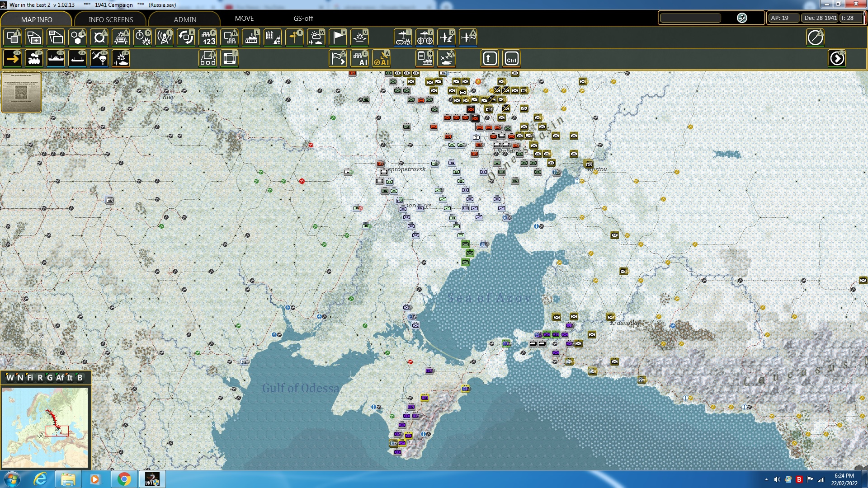Viewport: 868px width, 488px height.
Task: Click the Shift arrow modifier button
Action: [x=490, y=59]
